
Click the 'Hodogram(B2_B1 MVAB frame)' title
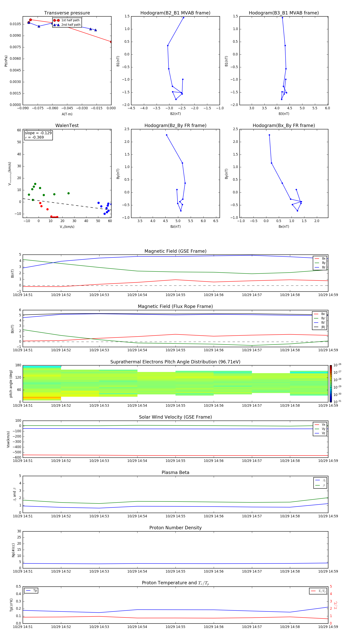[x=175, y=13]
